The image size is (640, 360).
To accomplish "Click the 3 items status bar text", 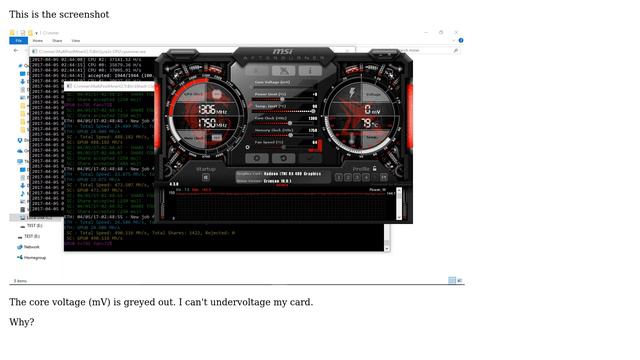I will pos(20,281).
